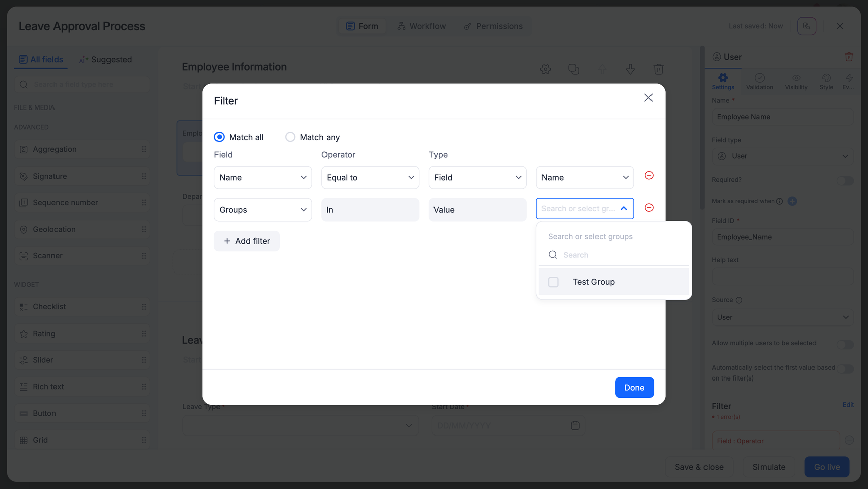Screen dimensions: 868x489
Task: Close the Filter dialog
Action: (x=648, y=98)
